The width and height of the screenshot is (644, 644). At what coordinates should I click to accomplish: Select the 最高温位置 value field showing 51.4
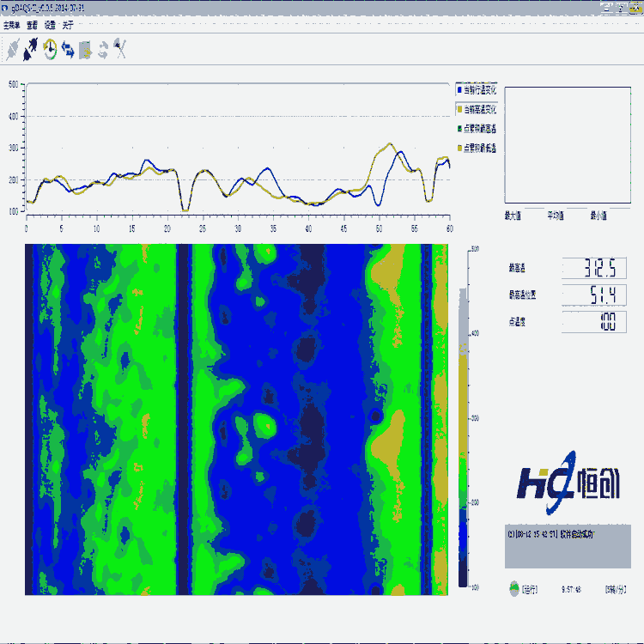tap(594, 295)
